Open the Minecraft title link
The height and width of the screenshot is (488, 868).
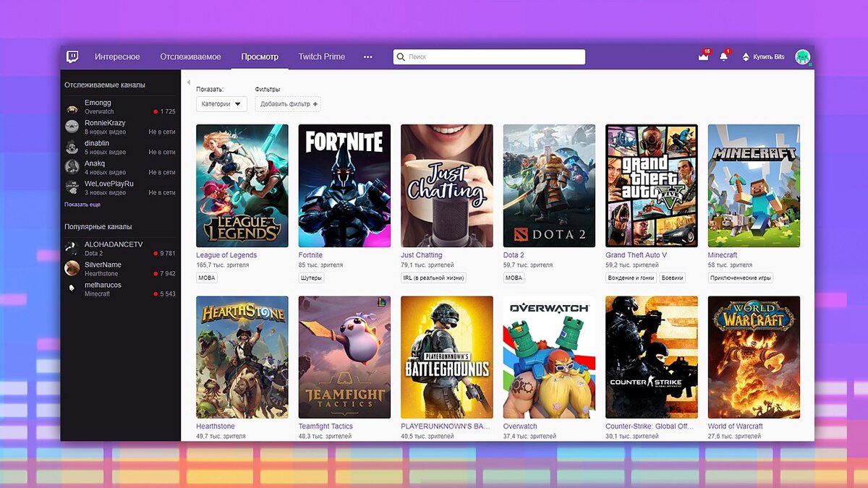coord(723,255)
